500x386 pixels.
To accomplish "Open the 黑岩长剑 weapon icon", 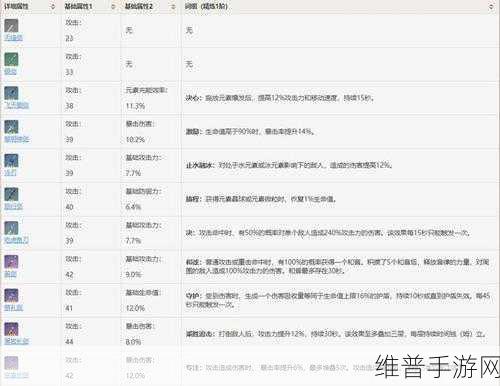I will (x=11, y=329).
